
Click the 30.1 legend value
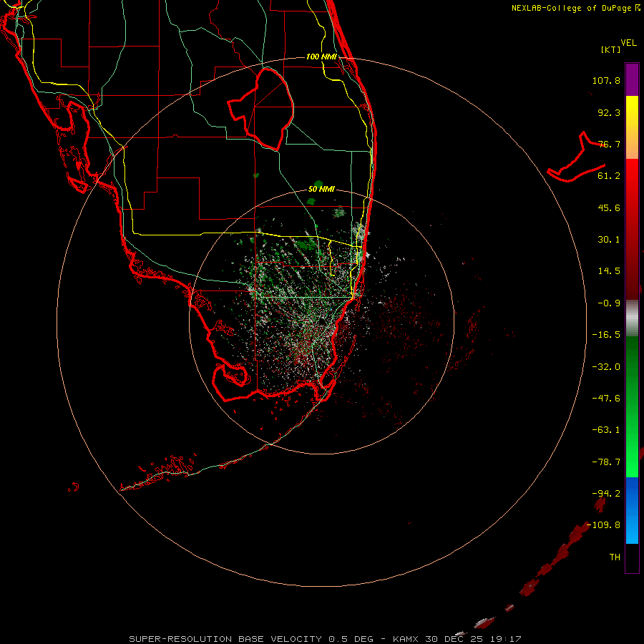tap(609, 240)
